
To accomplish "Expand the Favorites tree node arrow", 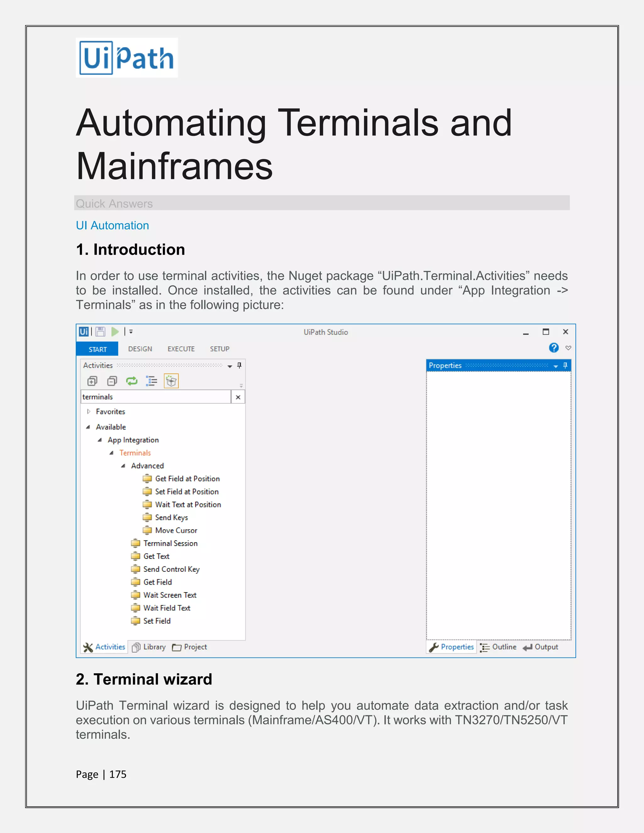I will 88,411.
